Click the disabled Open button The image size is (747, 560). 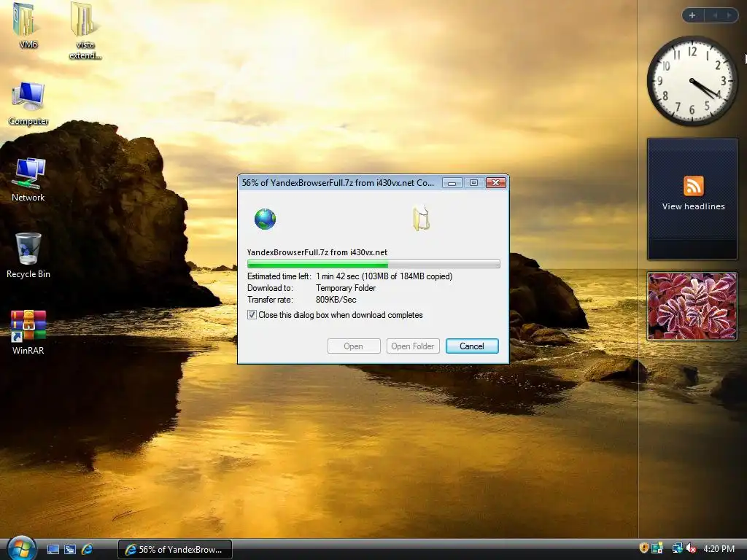coord(354,346)
